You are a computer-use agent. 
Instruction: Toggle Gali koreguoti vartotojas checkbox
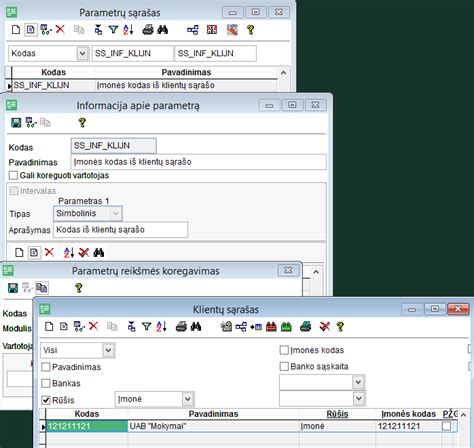13,175
